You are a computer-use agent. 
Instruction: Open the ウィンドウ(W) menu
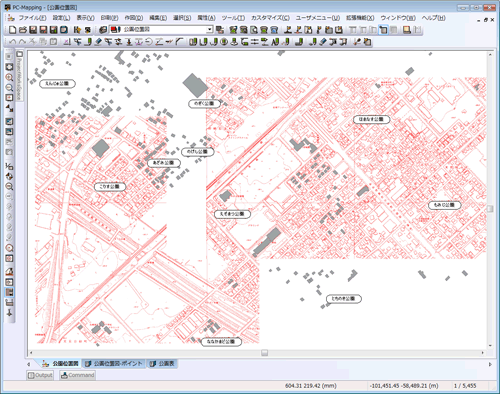point(398,18)
